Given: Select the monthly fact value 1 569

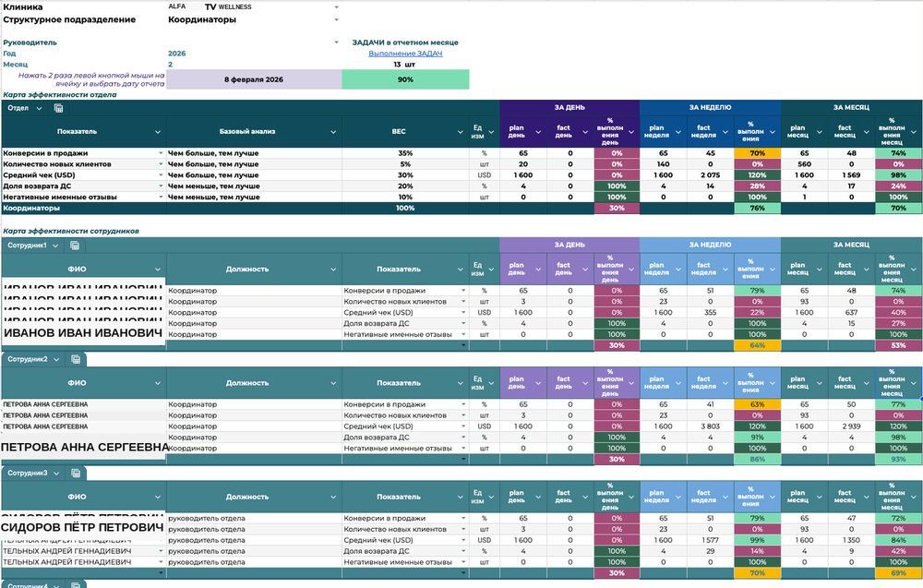Looking at the screenshot, I should tap(851, 175).
